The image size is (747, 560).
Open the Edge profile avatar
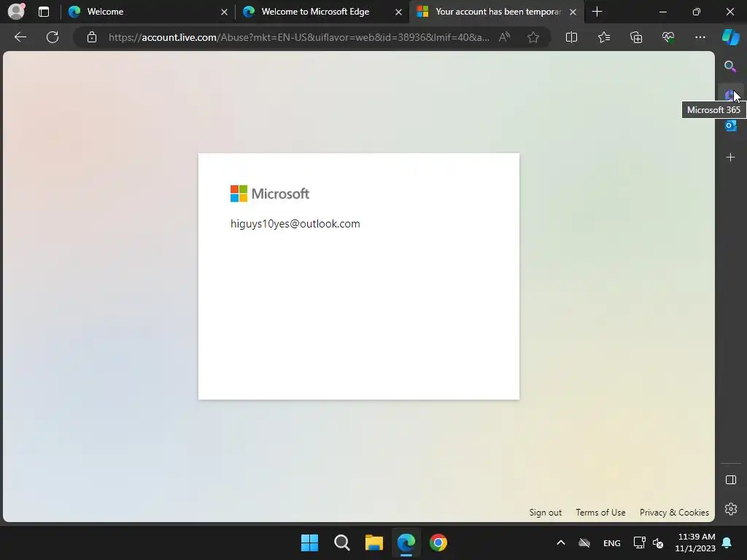pyautogui.click(x=16, y=12)
